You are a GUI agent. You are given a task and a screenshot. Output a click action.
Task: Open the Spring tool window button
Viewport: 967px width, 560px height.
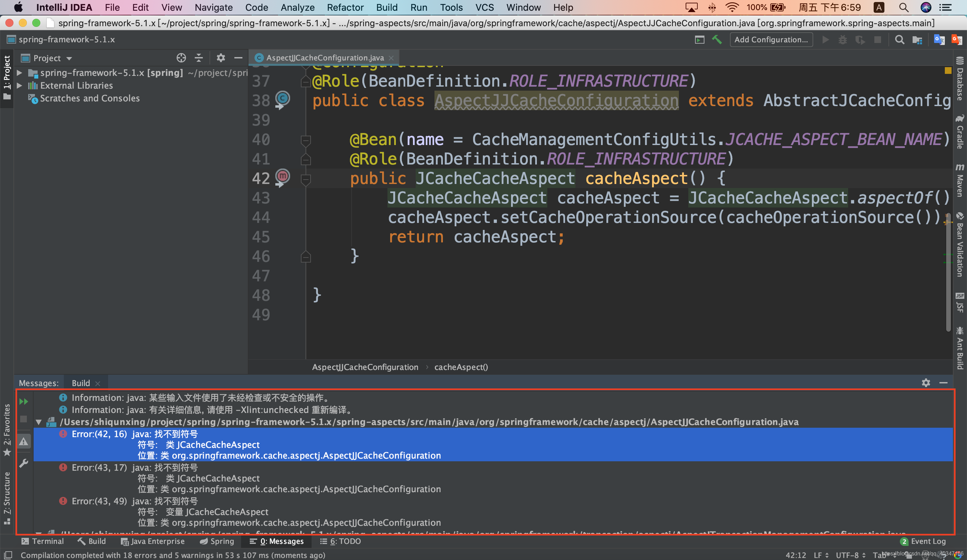[x=217, y=541]
